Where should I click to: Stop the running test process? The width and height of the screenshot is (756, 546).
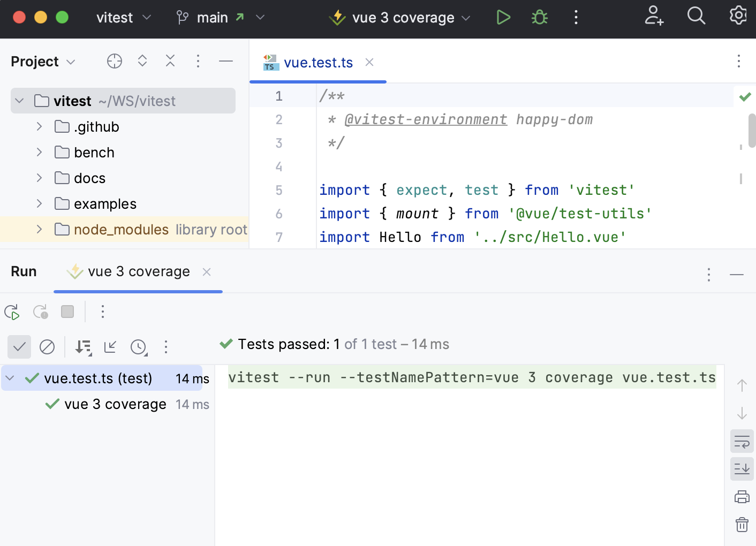click(x=67, y=312)
